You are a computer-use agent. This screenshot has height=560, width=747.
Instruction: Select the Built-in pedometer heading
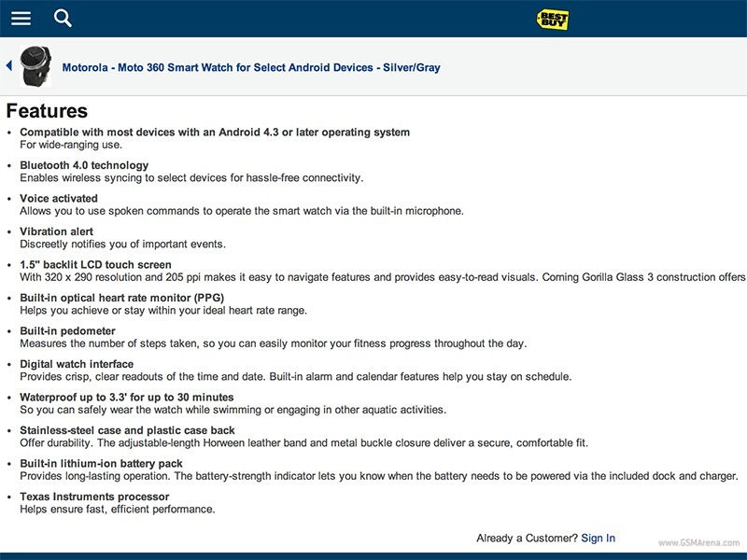tap(68, 331)
